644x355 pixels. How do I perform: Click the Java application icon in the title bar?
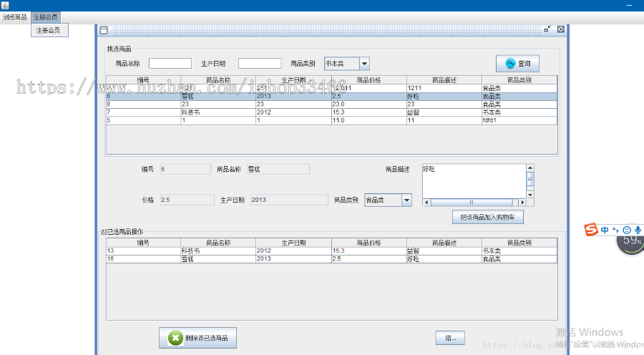click(5, 5)
